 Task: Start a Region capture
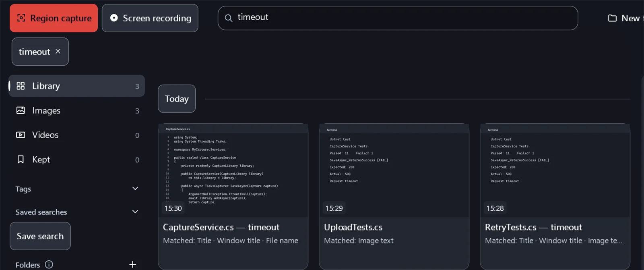[54, 18]
